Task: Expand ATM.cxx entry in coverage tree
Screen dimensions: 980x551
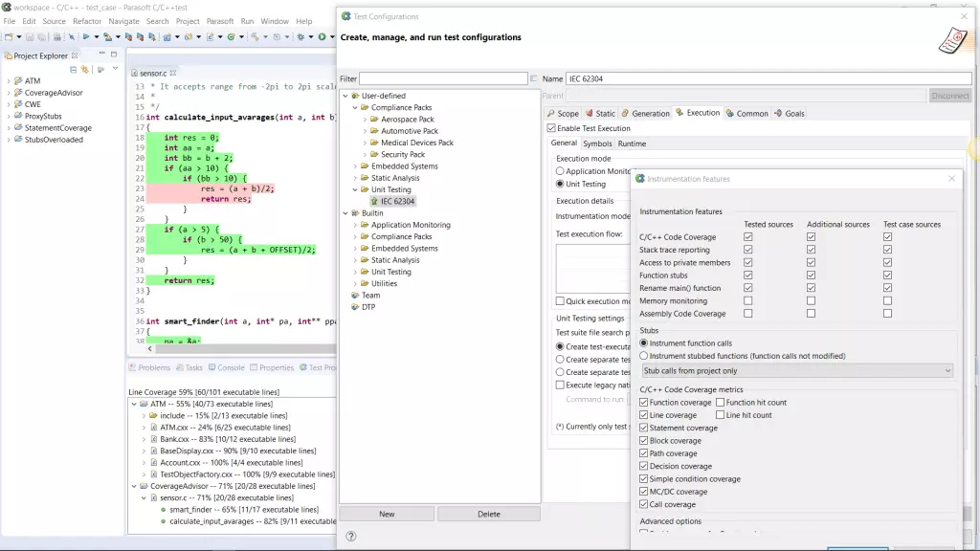Action: [x=144, y=428]
